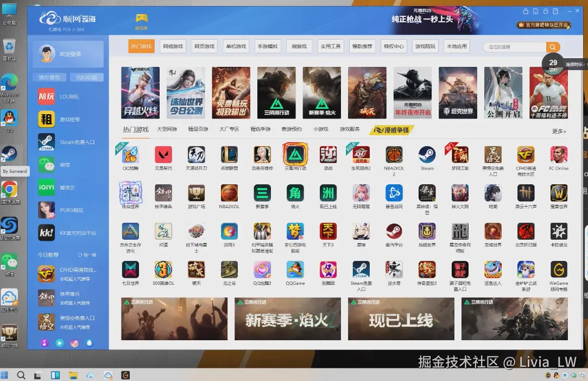This screenshot has width=588, height=381.
Task: Open the Windows Start button
Action: point(4,375)
